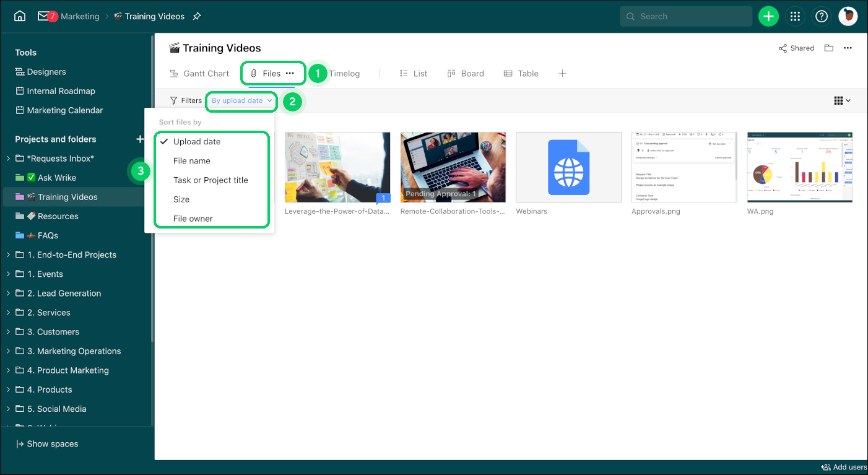Open the Home icon in top bar

[20, 16]
